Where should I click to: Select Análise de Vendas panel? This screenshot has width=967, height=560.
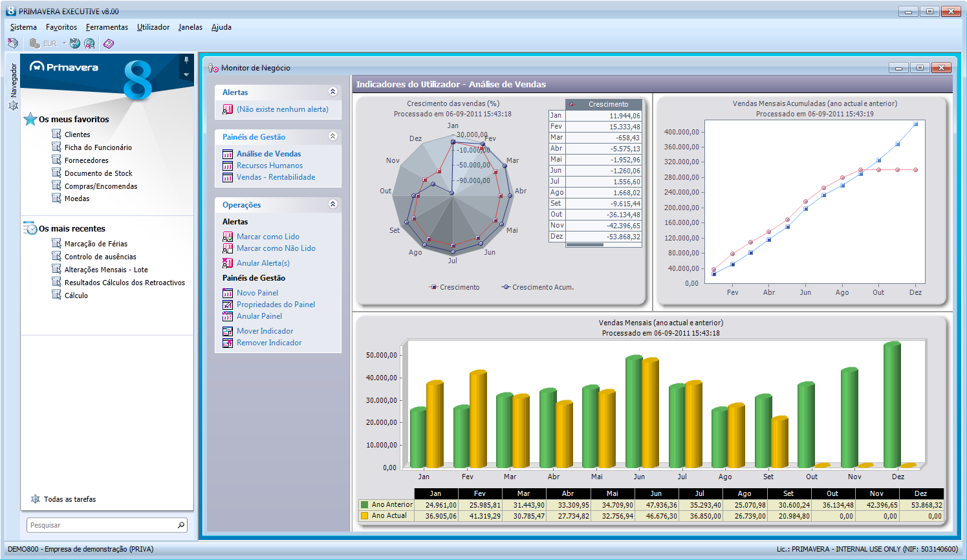[x=268, y=154]
